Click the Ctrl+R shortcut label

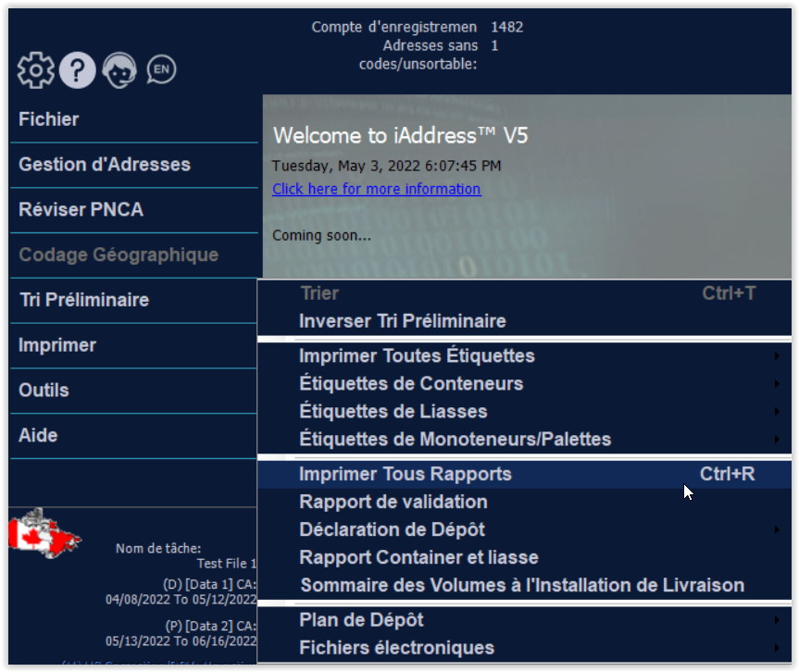tap(728, 474)
